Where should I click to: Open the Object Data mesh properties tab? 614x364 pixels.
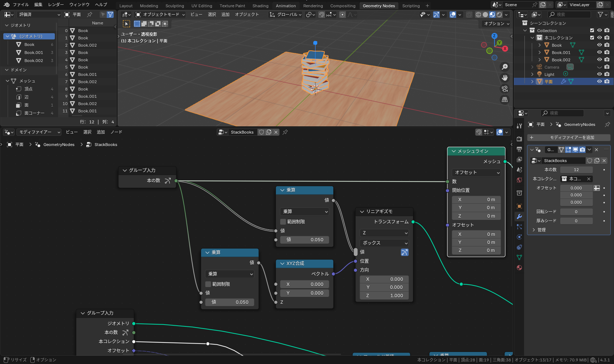click(519, 257)
